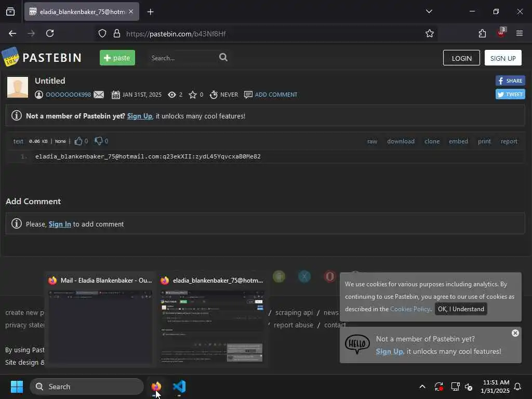The width and height of the screenshot is (532, 399).
Task: Open the Firefox application menu
Action: point(519,33)
